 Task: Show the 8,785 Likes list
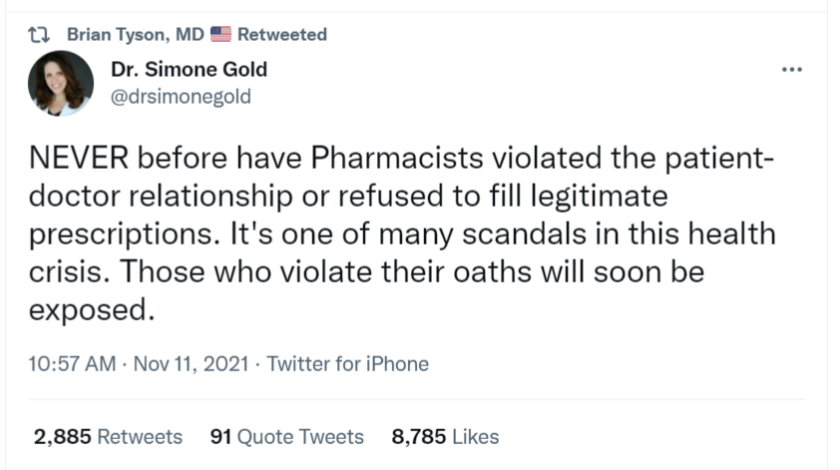tap(444, 437)
